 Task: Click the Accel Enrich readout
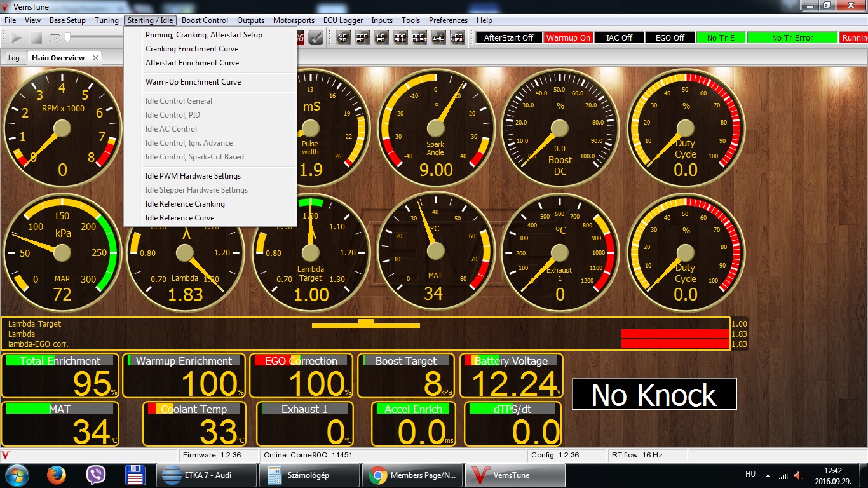tap(414, 424)
